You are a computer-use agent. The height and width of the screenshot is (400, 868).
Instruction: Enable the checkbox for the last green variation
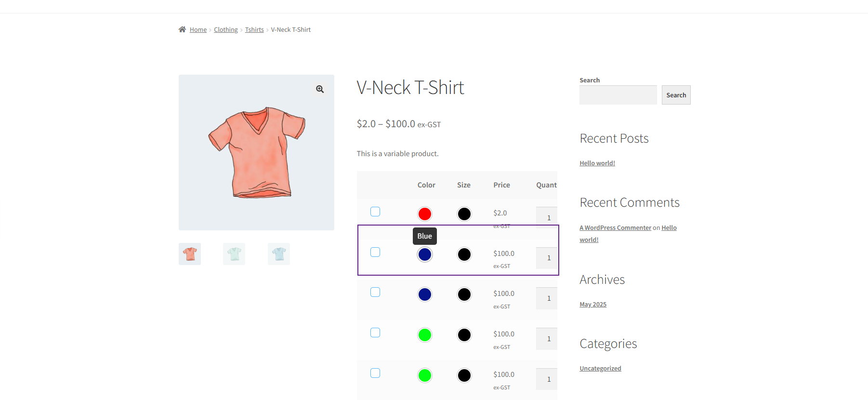(x=375, y=373)
